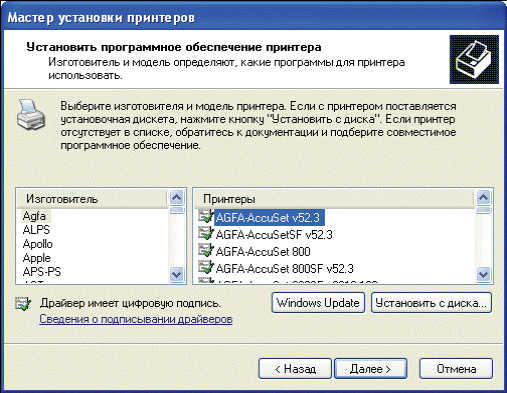Click the up arrow of the Изготовитель list scrollbar
This screenshot has width=507, height=393.
(176, 198)
